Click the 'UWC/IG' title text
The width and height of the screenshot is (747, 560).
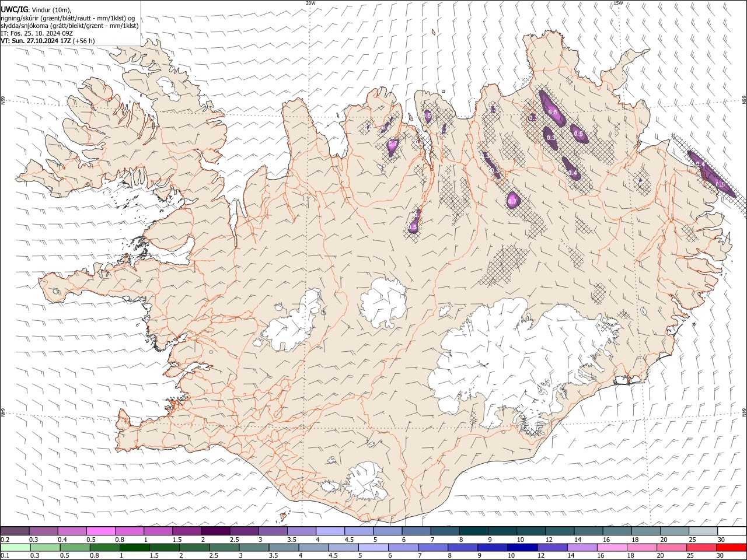pyautogui.click(x=15, y=10)
